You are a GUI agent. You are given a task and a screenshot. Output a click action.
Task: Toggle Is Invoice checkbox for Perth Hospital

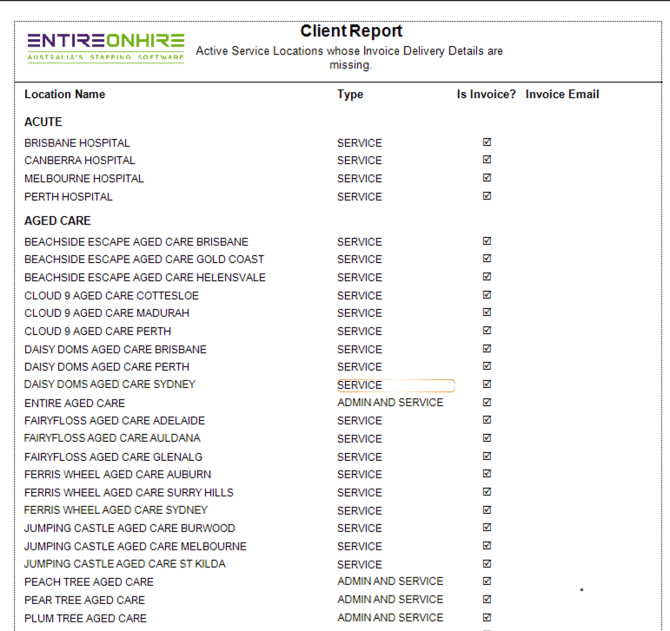tap(487, 196)
